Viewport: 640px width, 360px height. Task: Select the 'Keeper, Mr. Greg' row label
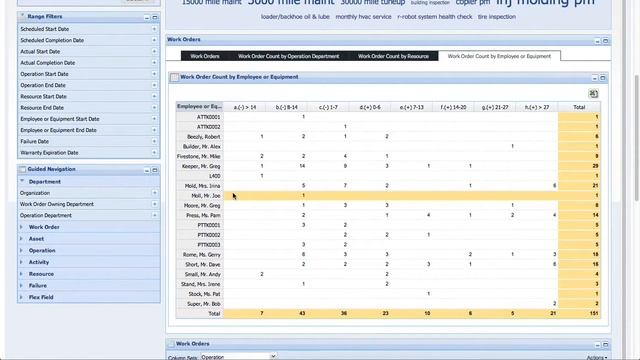coord(202,166)
